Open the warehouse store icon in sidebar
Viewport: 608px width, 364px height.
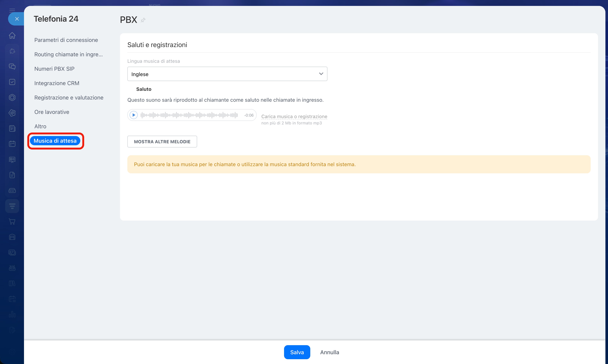[12, 237]
